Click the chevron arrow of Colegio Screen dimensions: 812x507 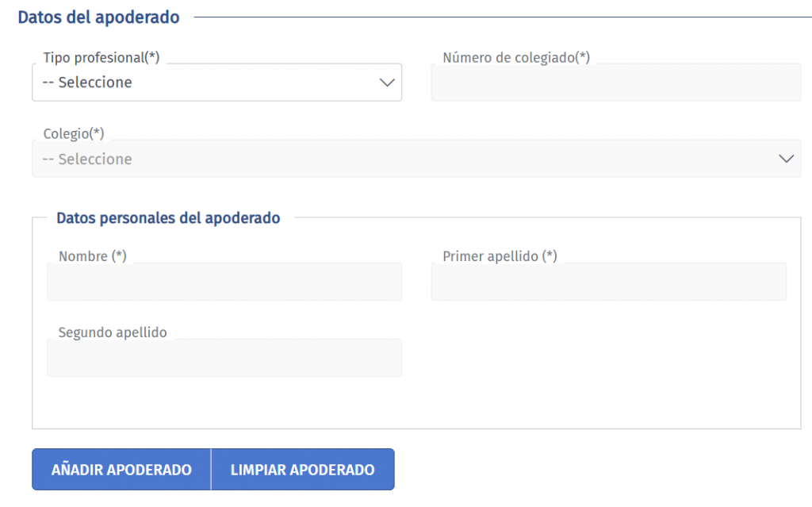(786, 159)
